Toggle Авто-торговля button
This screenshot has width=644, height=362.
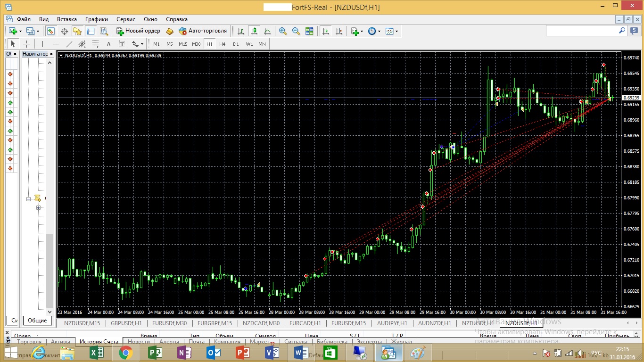[203, 31]
